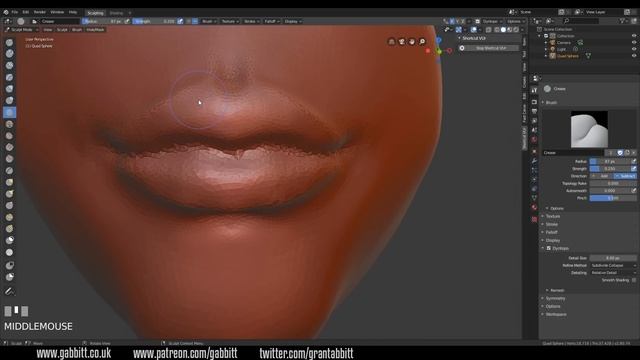This screenshot has width=640, height=360.
Task: Adjust the Radius slider in properties
Action: (610, 162)
